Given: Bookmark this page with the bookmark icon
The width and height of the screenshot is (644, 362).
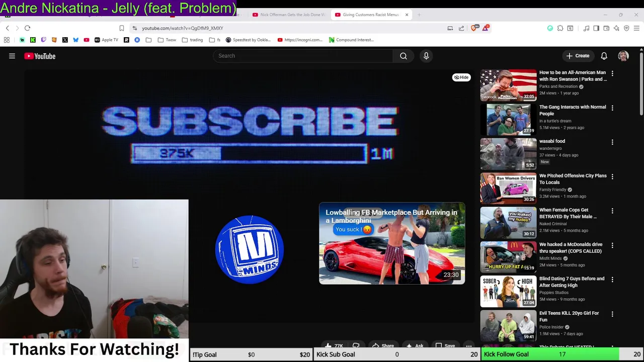Looking at the screenshot, I should (121, 28).
